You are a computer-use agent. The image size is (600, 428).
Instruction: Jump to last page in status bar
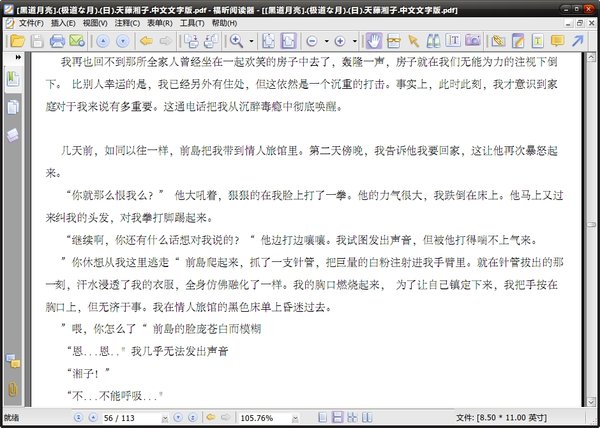[x=192, y=417]
